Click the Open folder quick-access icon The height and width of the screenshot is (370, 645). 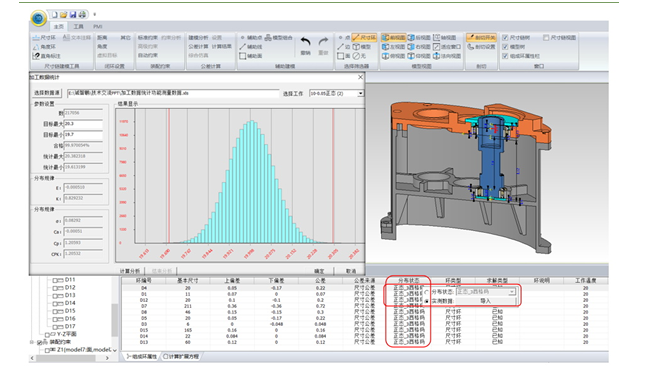point(63,15)
